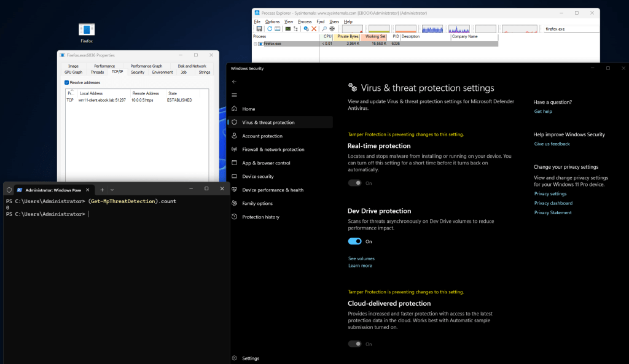Toggle the Real-time protection switch
Viewport: 629px width, 364px height.
click(x=355, y=183)
